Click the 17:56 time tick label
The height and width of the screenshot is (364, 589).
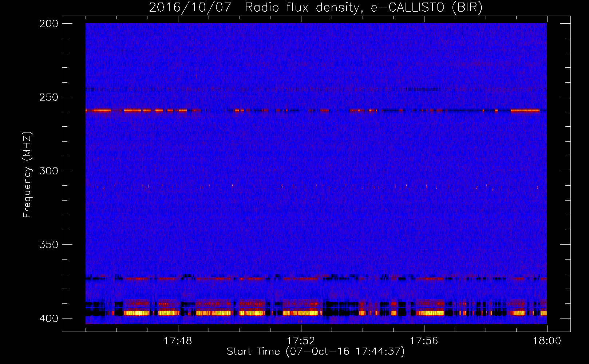click(424, 341)
